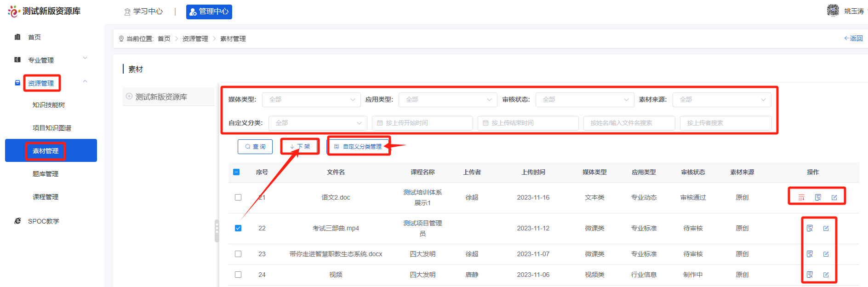
Task: Click the edit icon for 语文2.doc
Action: 834,197
